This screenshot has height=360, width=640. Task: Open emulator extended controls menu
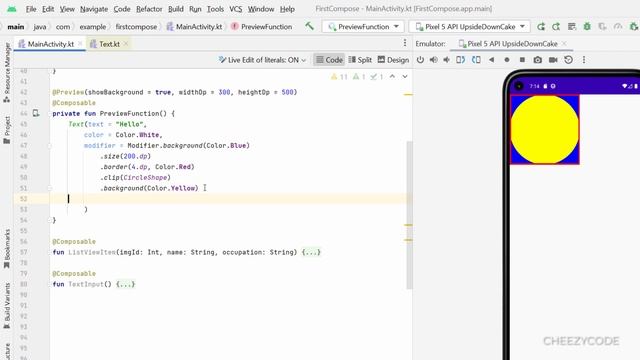click(x=584, y=60)
